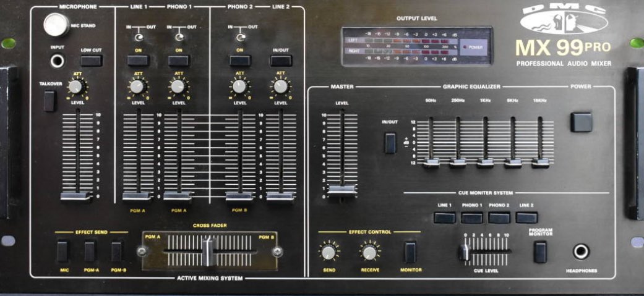This screenshot has width=644, height=296.
Task: Click the PHONO 1 channel fader handle
Action: coord(178,197)
